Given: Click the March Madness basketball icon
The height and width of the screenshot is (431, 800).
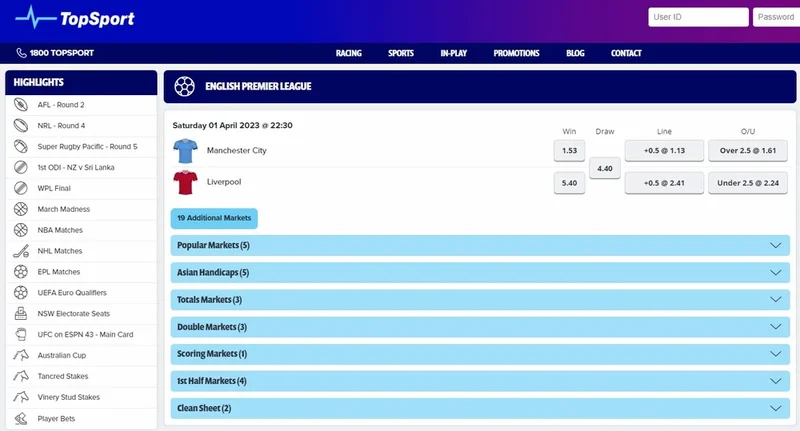Looking at the screenshot, I should 21,209.
